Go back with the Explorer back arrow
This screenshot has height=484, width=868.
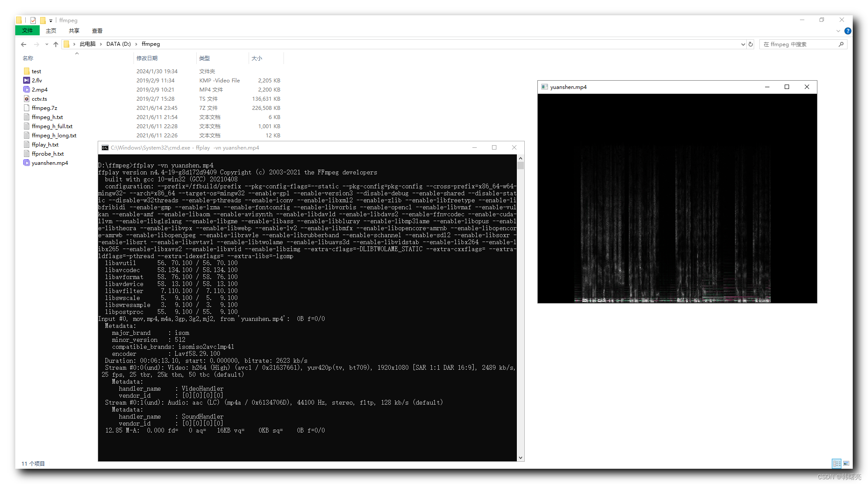click(x=24, y=44)
